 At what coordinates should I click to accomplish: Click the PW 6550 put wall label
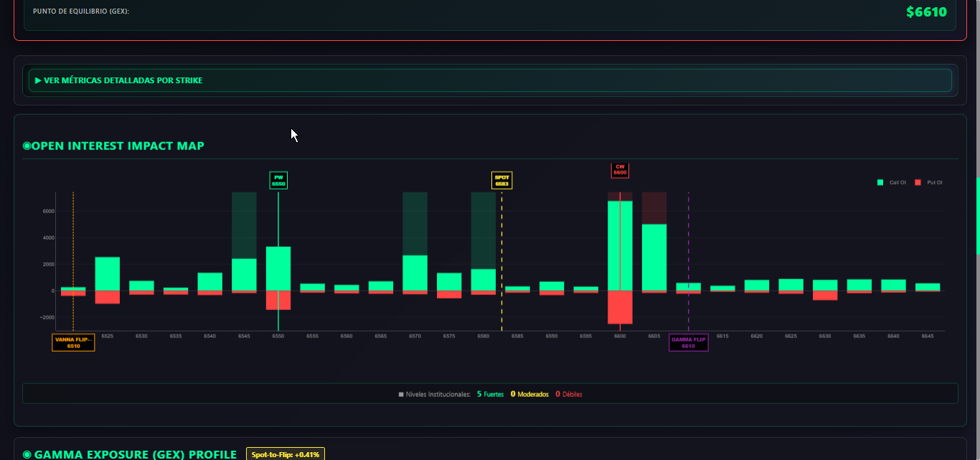click(278, 180)
